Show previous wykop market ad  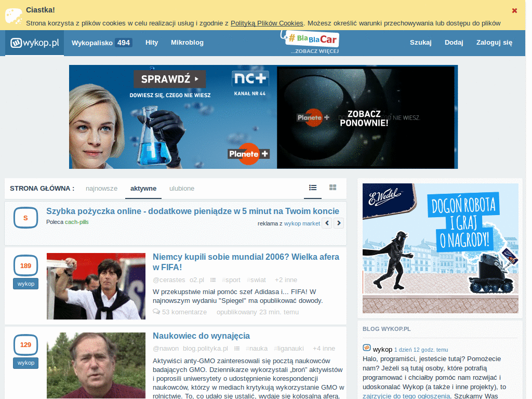coord(327,223)
